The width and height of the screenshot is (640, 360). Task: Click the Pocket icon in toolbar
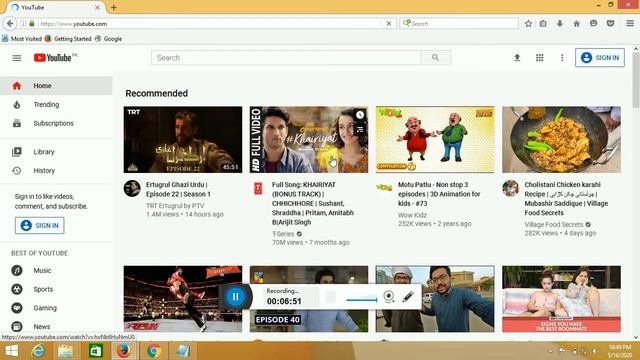(x=610, y=24)
